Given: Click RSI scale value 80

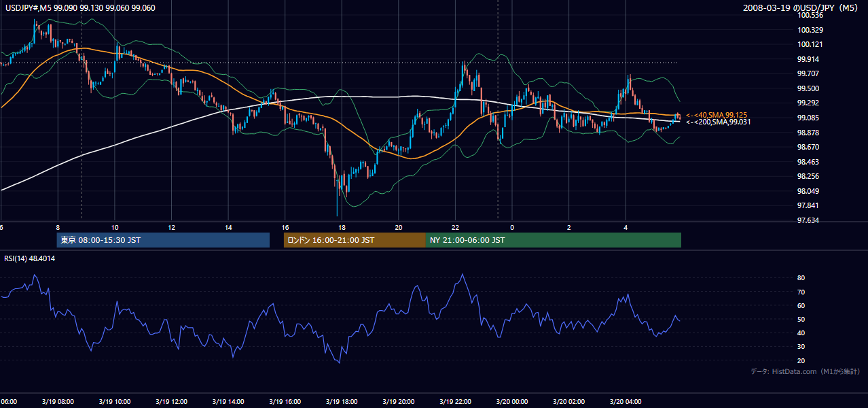Looking at the screenshot, I should [x=801, y=278].
